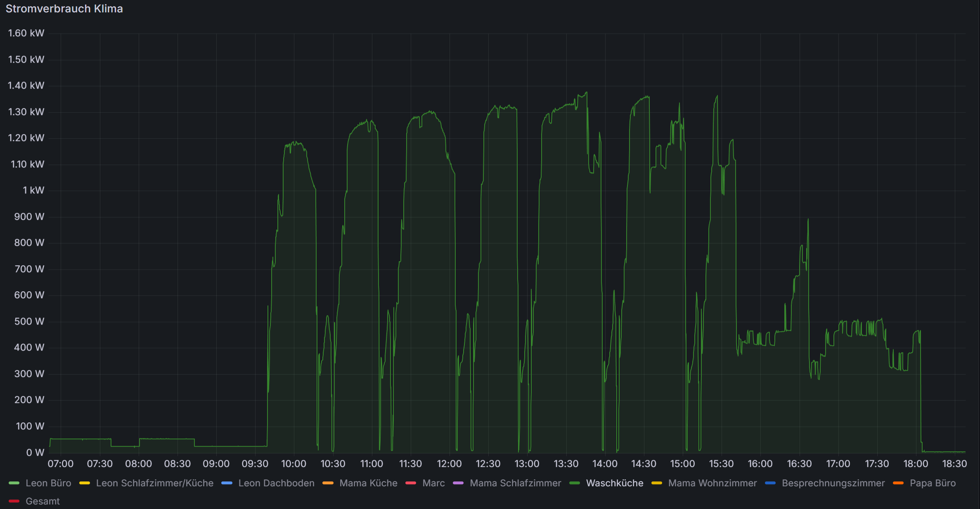Click the Marc legend label
The image size is (980, 509).
tap(433, 483)
